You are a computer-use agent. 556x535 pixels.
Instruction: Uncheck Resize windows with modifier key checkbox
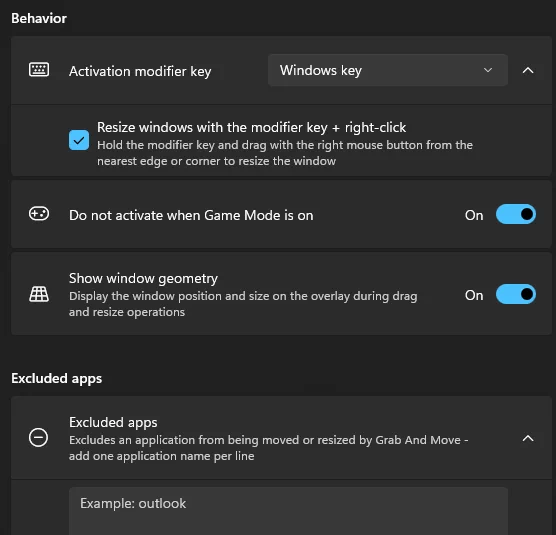tap(79, 140)
